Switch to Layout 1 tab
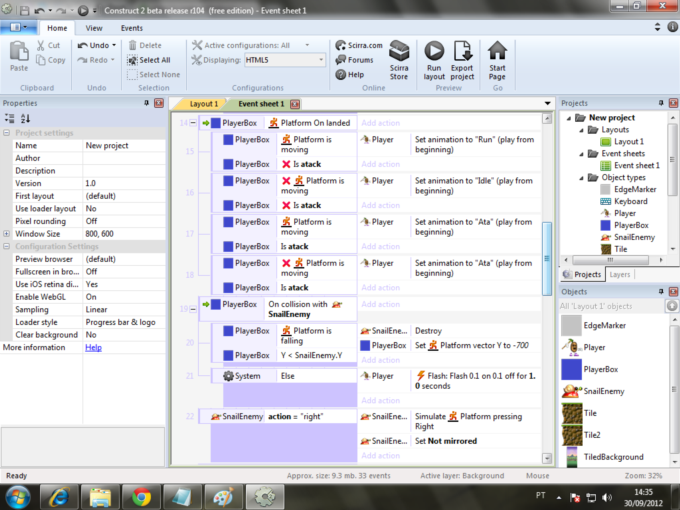Screen dimensions: 680x510 click(201, 104)
